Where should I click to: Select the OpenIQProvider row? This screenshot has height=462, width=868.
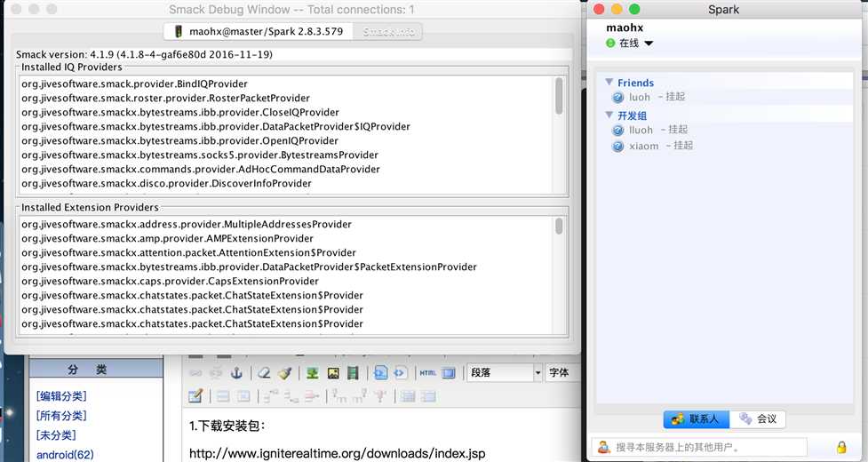click(x=286, y=141)
